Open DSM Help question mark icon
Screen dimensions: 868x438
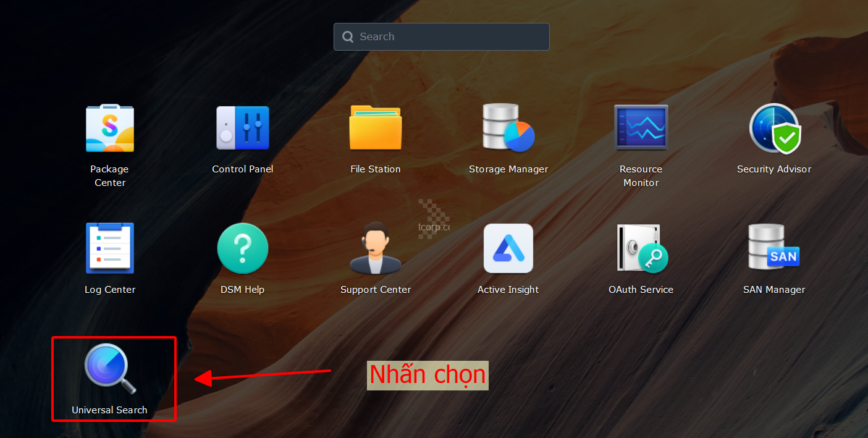[x=242, y=248]
